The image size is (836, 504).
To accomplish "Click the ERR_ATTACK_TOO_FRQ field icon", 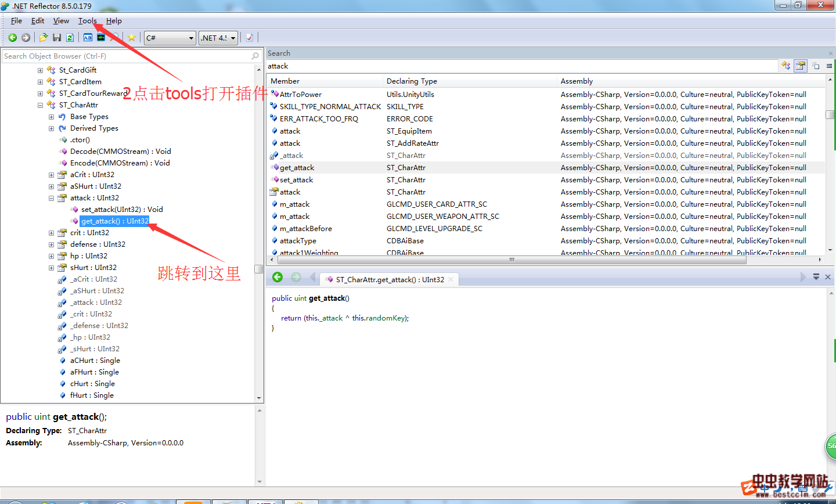I will 274,119.
